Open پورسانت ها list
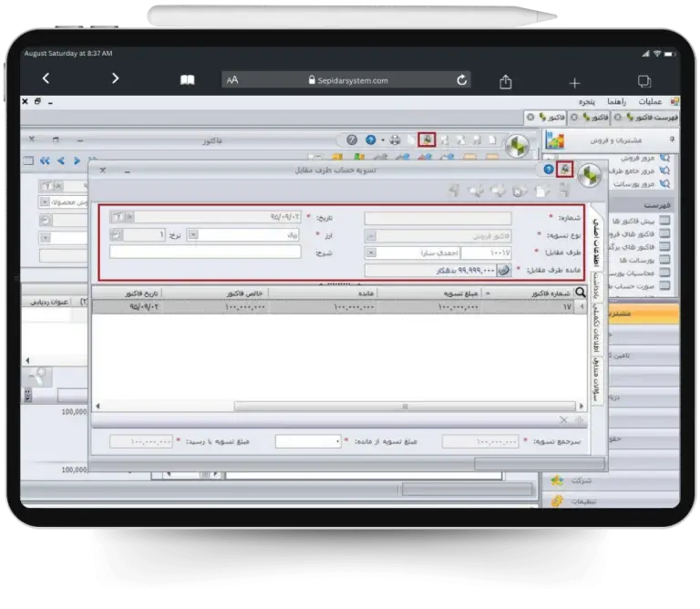Viewport: 700px width, 609px height. pos(644,260)
